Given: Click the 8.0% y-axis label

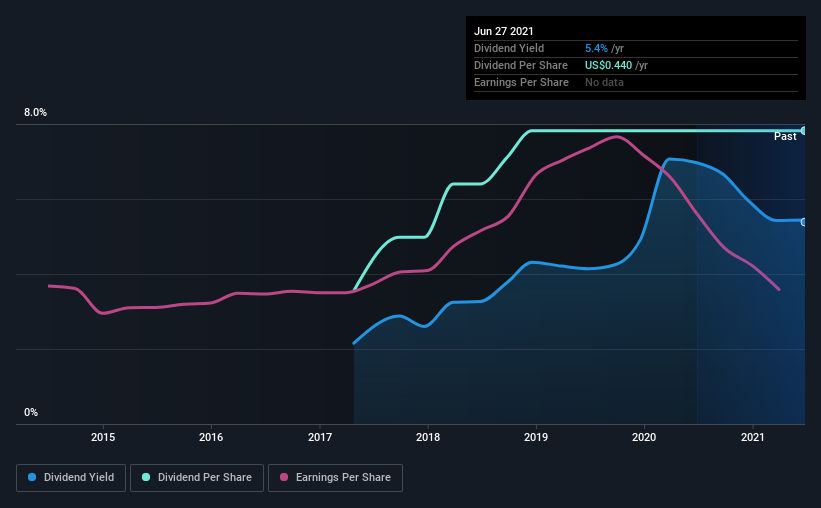Looking at the screenshot, I should [35, 113].
